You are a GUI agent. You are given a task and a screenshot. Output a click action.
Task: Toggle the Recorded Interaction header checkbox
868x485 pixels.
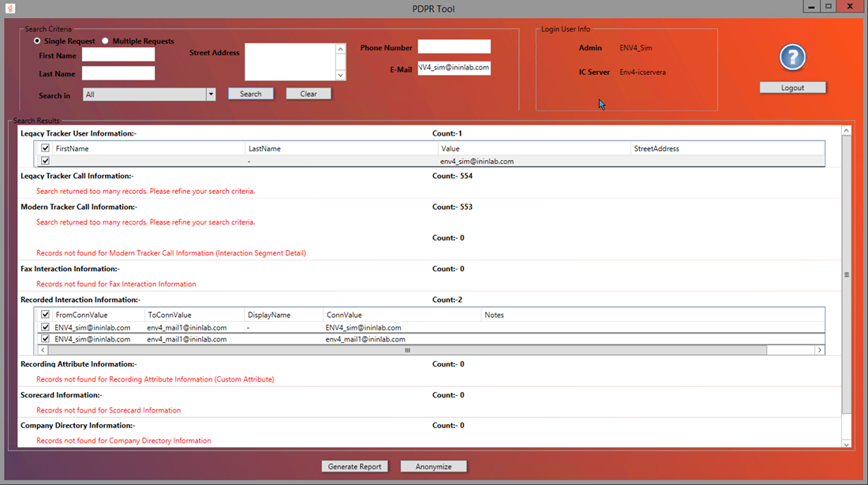[45, 315]
